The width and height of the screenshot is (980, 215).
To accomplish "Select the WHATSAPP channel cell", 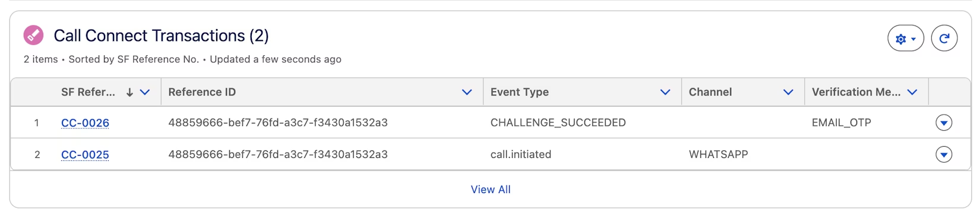I will (718, 154).
